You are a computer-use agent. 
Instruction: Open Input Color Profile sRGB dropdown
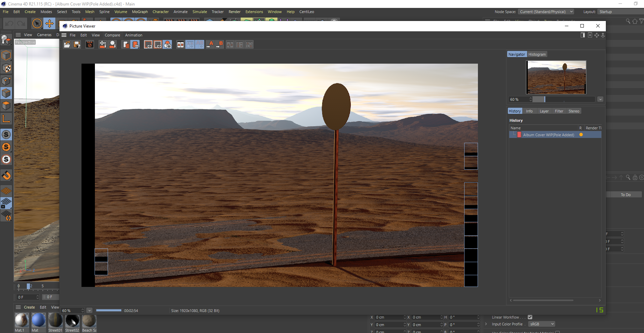click(542, 324)
